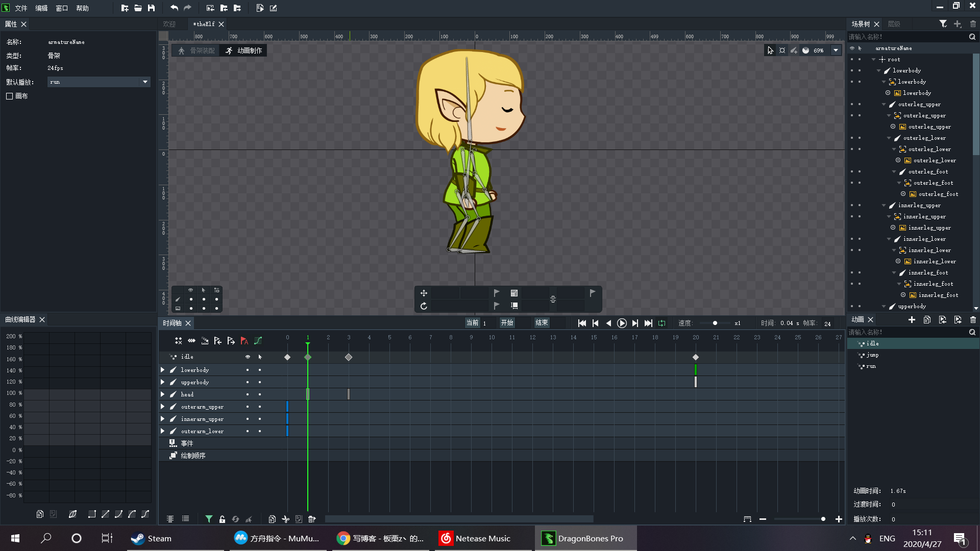Jump to first frame icon
This screenshot has height=551, width=980.
click(x=582, y=323)
